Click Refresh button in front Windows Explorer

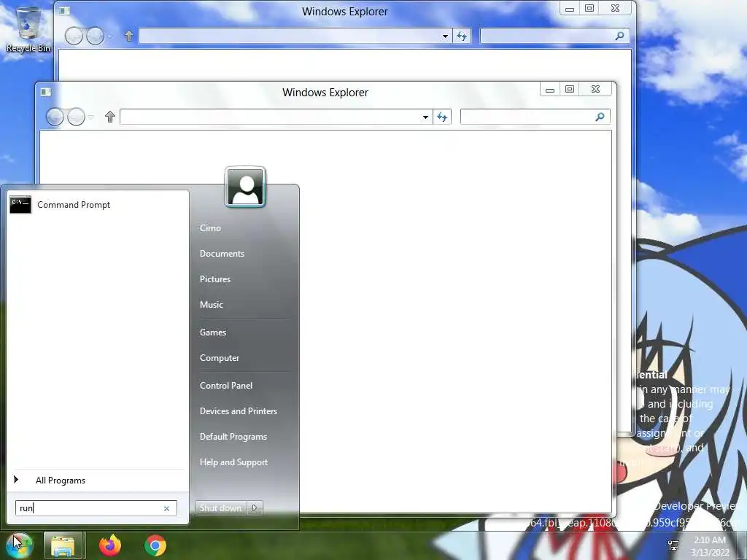click(x=442, y=117)
